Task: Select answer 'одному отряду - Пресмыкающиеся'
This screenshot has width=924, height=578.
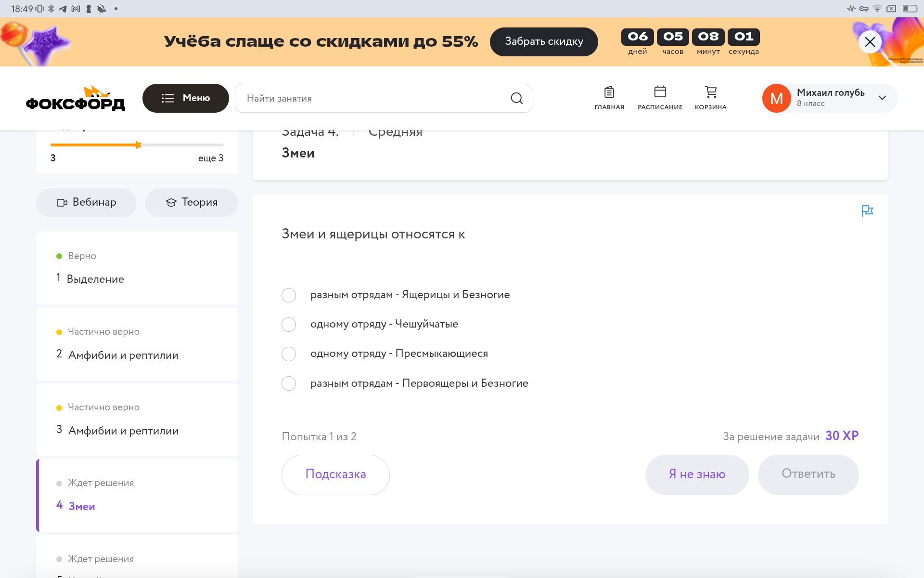Action: point(289,354)
